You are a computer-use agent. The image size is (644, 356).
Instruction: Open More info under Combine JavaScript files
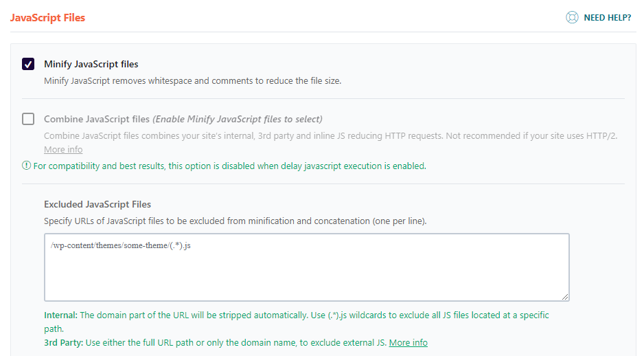(x=63, y=150)
